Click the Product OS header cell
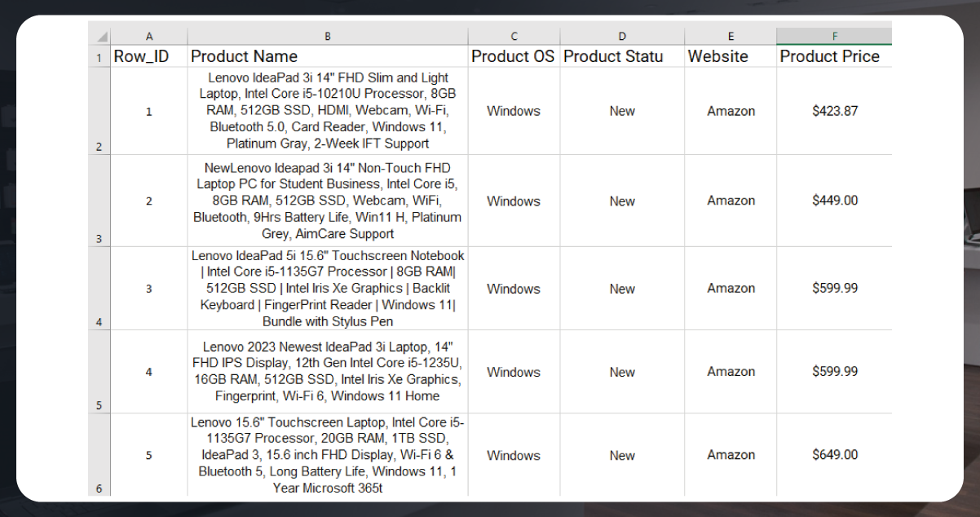980x517 pixels. point(514,56)
